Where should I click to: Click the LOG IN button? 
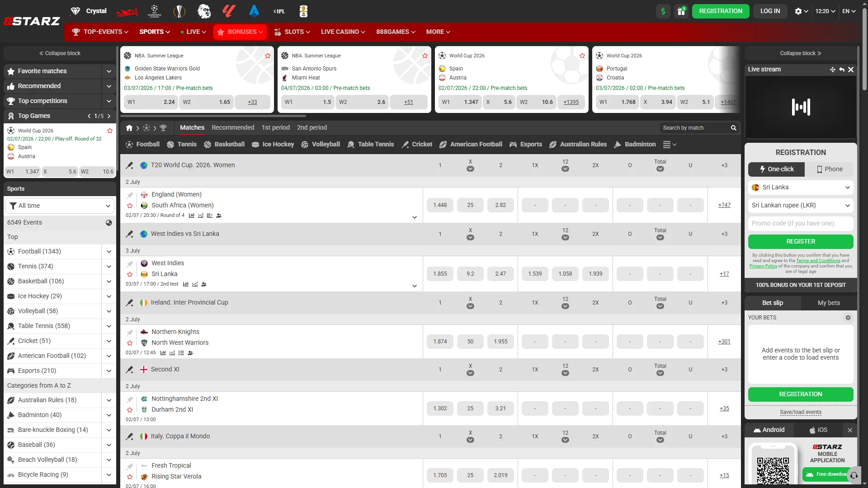coord(770,11)
